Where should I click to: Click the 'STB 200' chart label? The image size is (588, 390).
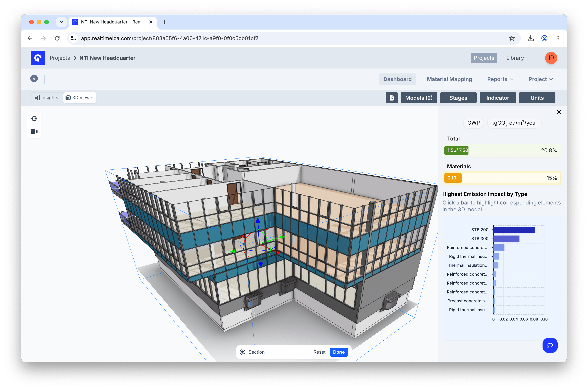click(479, 230)
